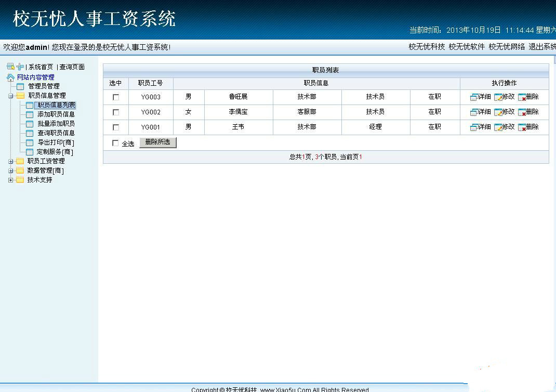Enable the 全选 select-all checkbox

coord(115,143)
